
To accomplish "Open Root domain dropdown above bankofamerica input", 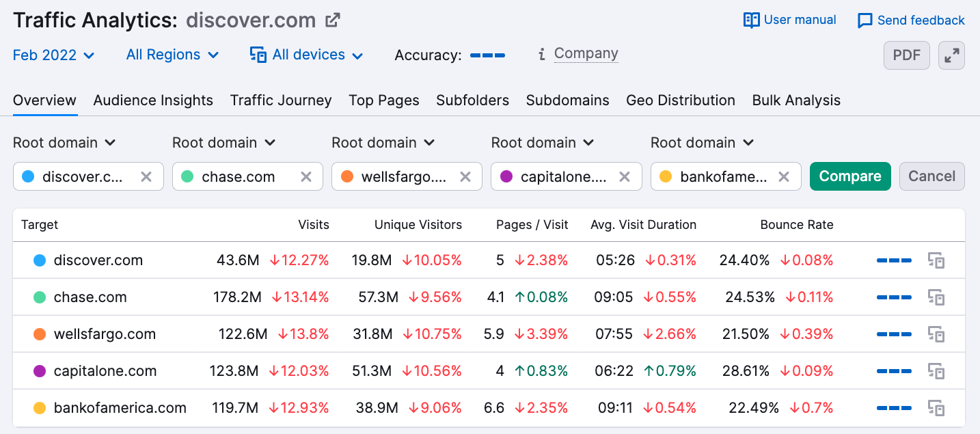I will pos(703,143).
